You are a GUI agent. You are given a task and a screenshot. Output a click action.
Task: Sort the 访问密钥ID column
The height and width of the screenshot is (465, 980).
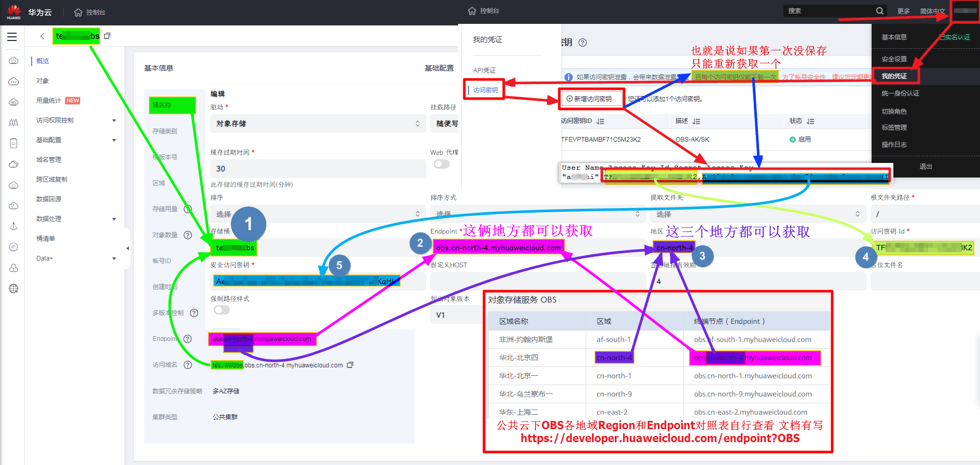(x=600, y=121)
